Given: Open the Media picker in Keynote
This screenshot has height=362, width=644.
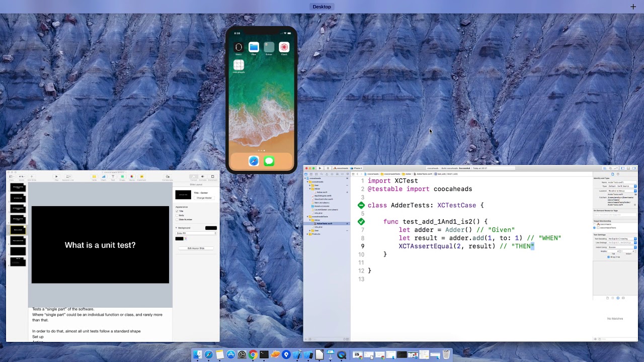Looking at the screenshot, I should click(132, 176).
